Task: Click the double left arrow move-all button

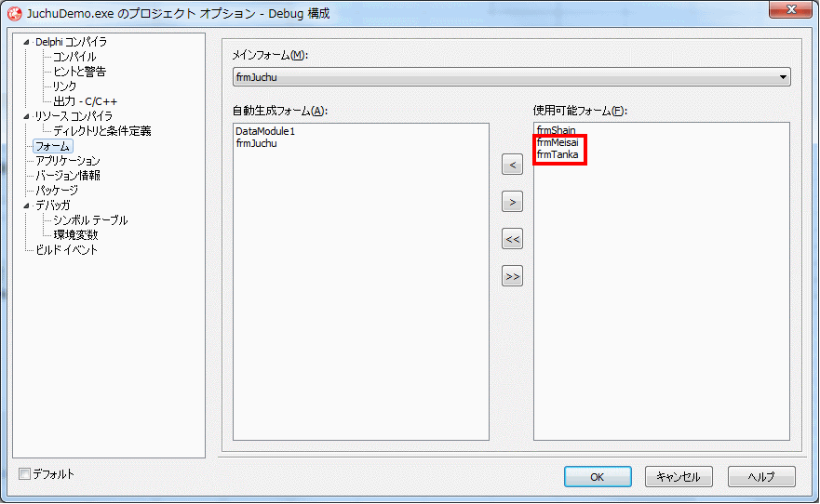Action: [x=512, y=239]
